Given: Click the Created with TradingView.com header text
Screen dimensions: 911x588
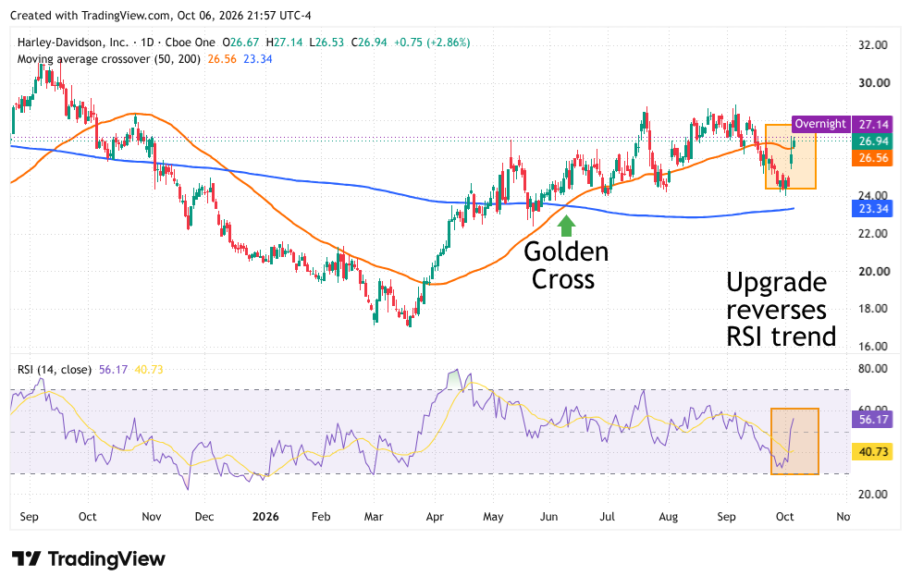Looking at the screenshot, I should click(160, 16).
